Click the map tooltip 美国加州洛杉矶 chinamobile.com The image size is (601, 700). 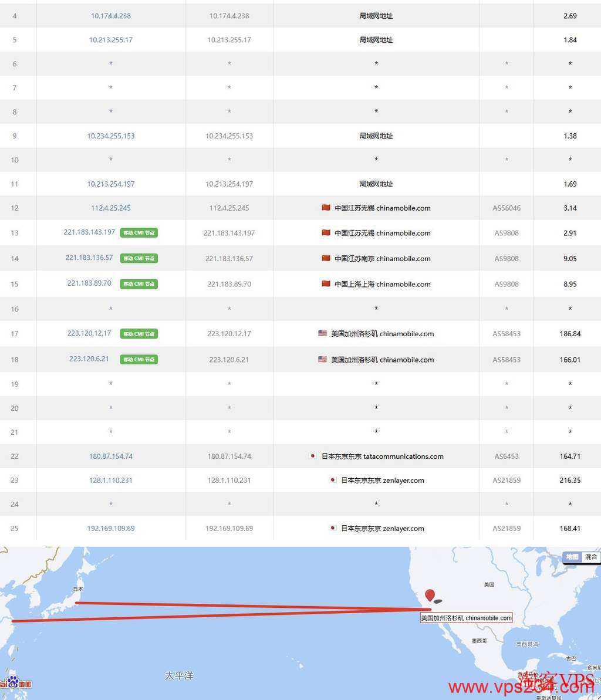click(x=466, y=618)
